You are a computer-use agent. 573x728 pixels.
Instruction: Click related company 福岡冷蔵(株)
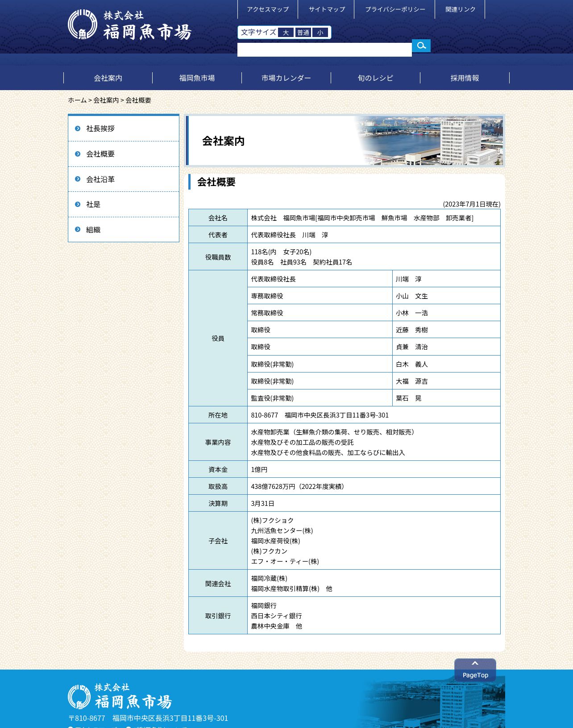click(x=269, y=578)
